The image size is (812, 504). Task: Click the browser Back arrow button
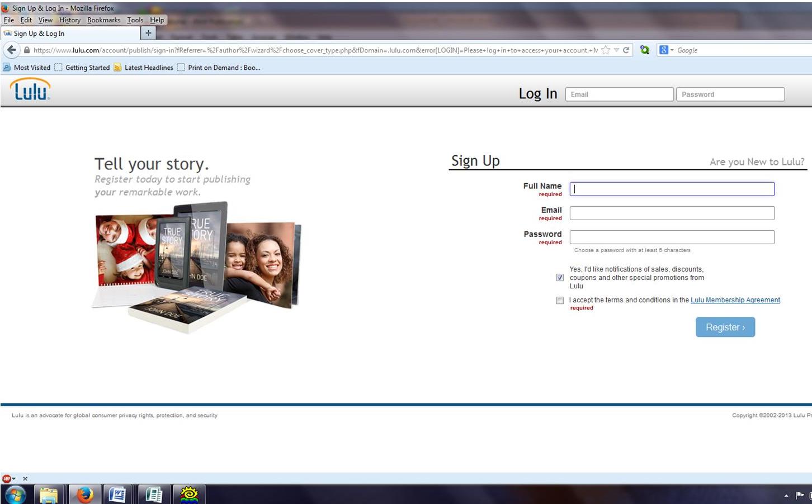click(11, 50)
